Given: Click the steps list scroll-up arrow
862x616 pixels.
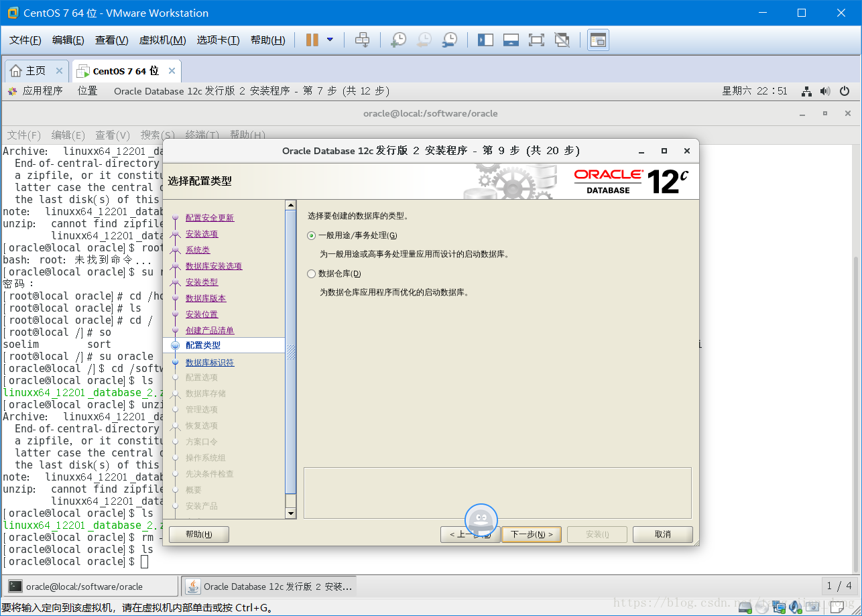Looking at the screenshot, I should pos(290,205).
